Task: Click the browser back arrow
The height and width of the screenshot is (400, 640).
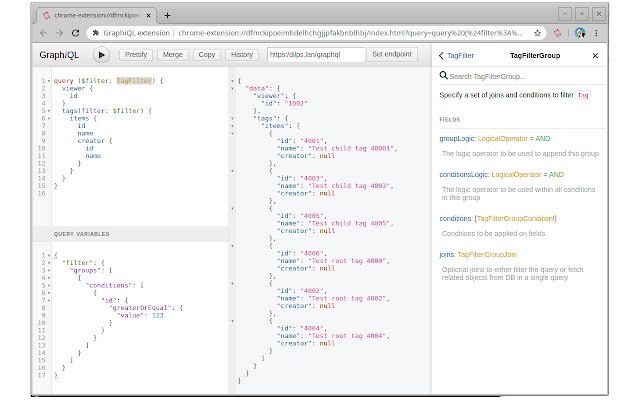Action: click(44, 33)
